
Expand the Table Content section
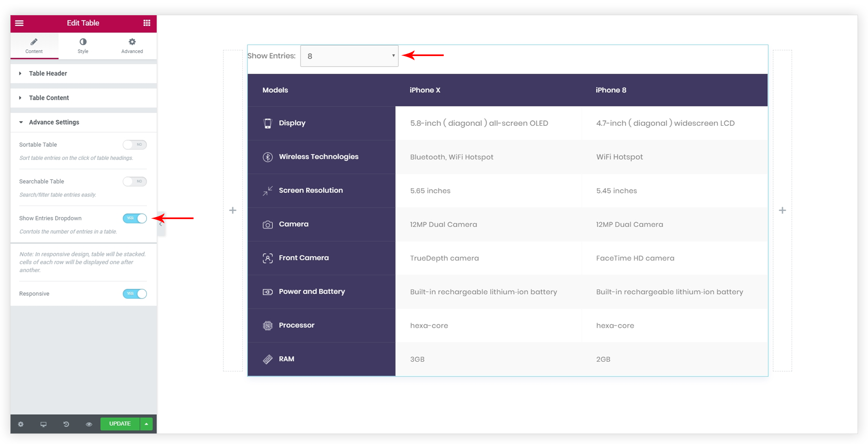pyautogui.click(x=83, y=98)
